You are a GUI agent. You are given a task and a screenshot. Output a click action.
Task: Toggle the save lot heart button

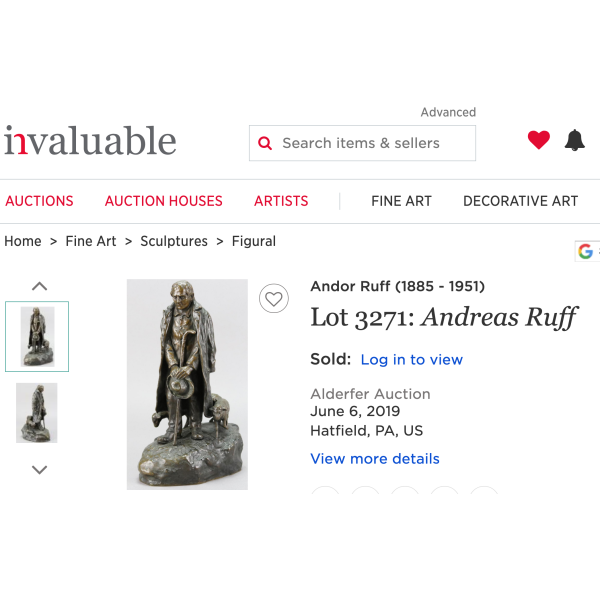coord(274,298)
